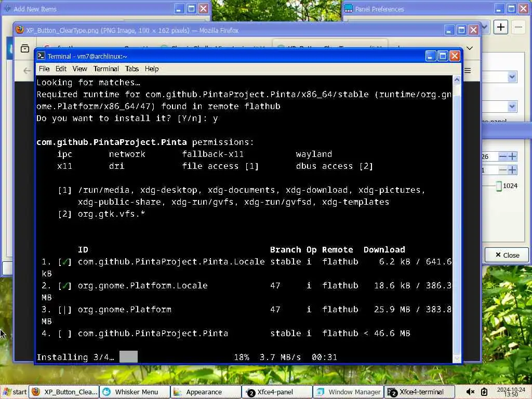Close the Terminal window
This screenshot has width=532, height=399.
(455, 56)
